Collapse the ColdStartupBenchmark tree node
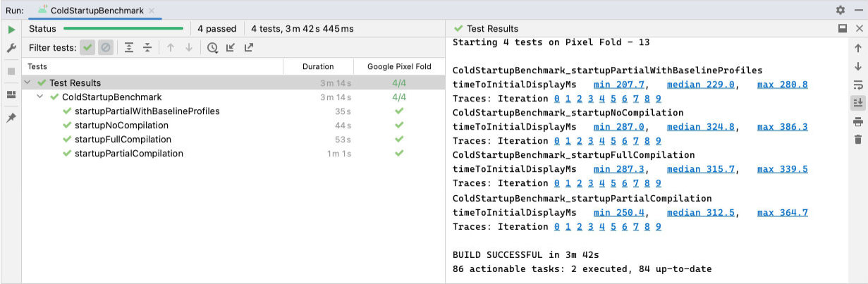Viewport: 868px width, 284px height. 40,97
